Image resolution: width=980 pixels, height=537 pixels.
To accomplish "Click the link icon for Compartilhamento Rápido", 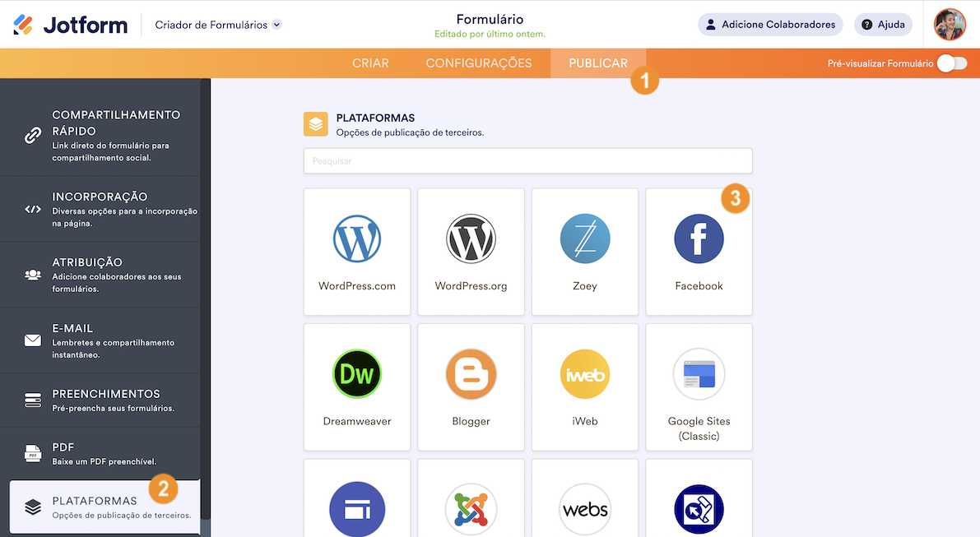I will 32,135.
